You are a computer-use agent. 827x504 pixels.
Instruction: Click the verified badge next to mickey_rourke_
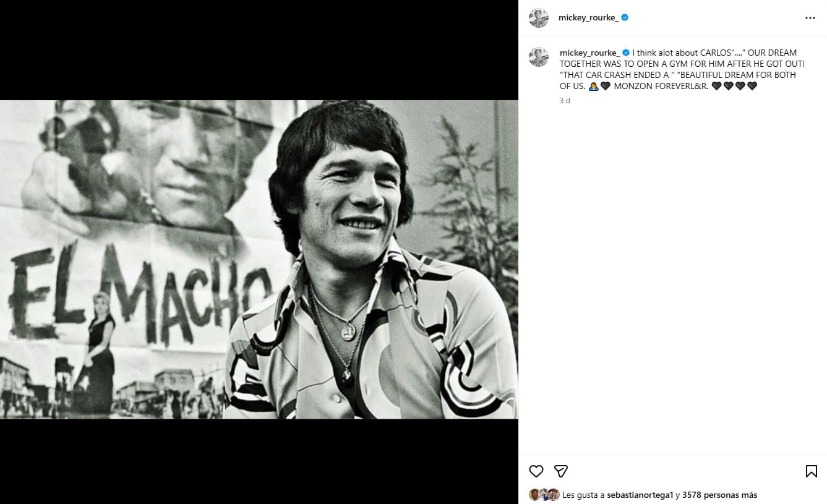coord(624,17)
